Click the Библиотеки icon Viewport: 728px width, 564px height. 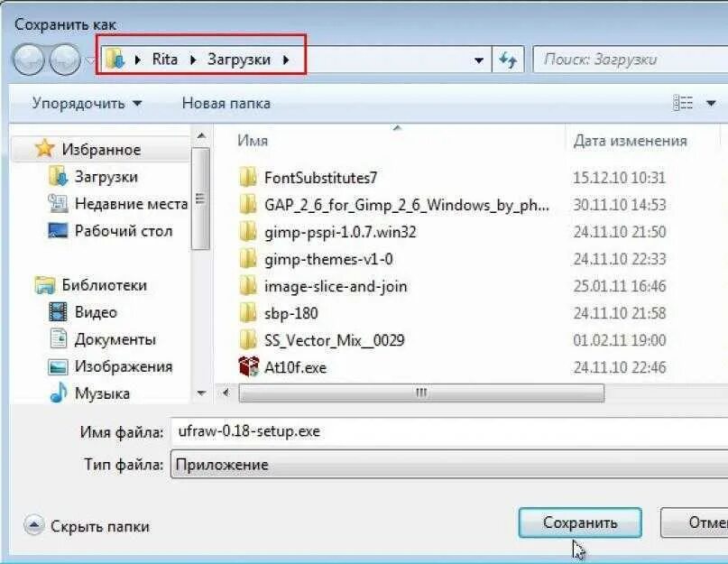pyautogui.click(x=44, y=285)
